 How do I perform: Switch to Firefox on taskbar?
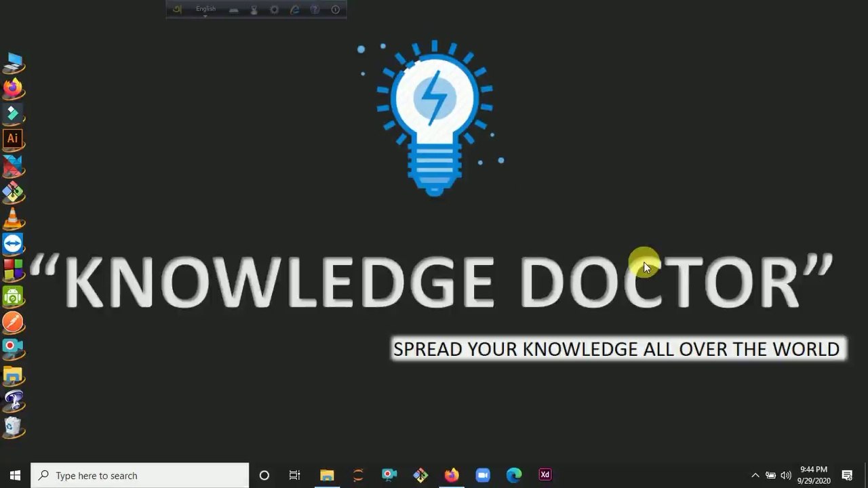click(x=452, y=475)
